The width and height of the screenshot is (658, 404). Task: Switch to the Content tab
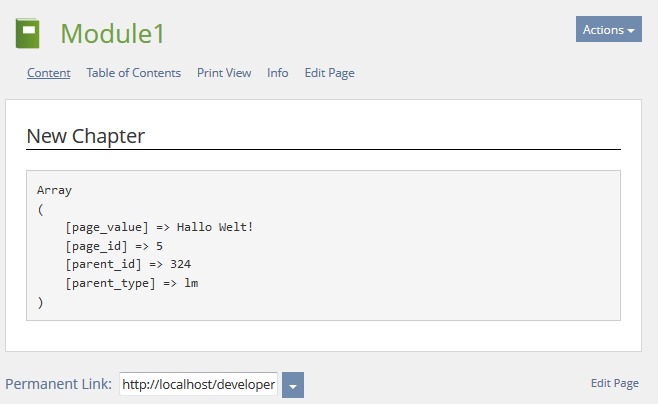pos(49,73)
